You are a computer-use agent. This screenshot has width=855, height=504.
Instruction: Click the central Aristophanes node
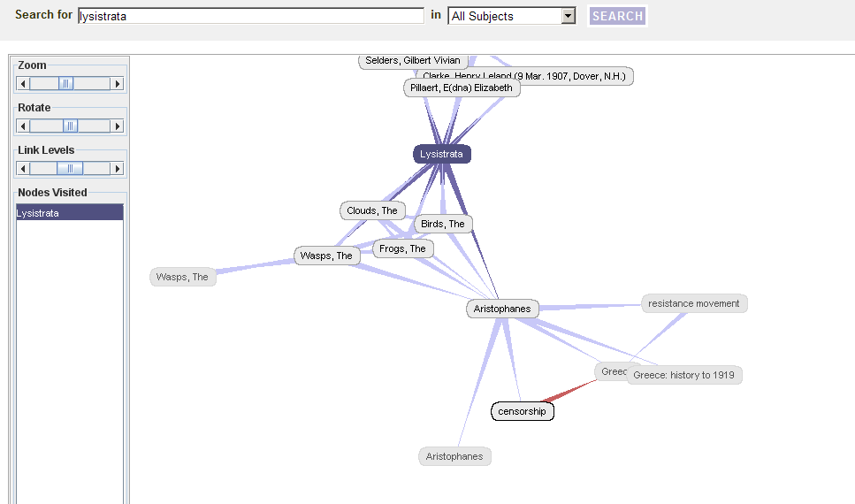point(502,309)
